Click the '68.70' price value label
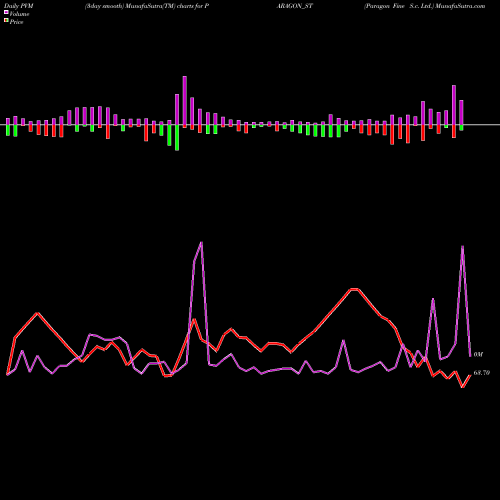 (x=482, y=373)
